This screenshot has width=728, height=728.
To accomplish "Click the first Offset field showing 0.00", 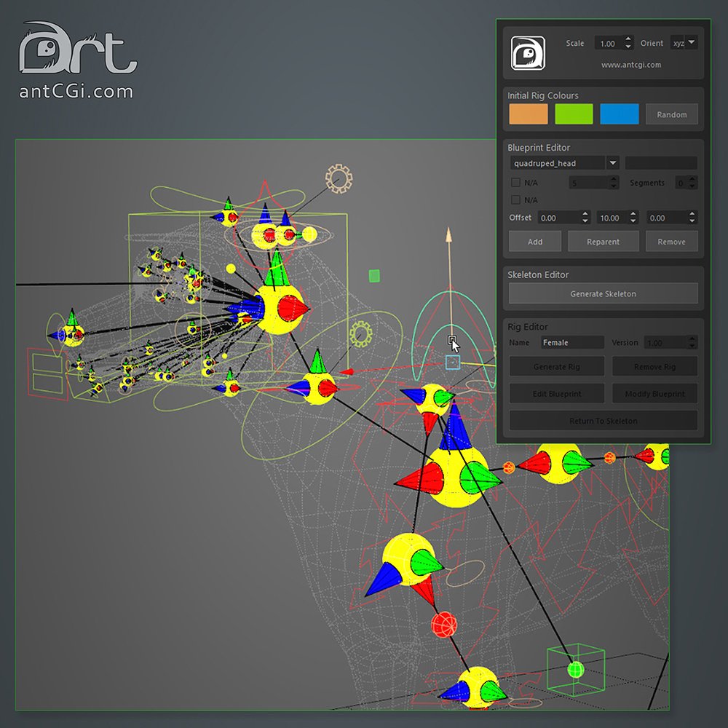I will point(559,218).
